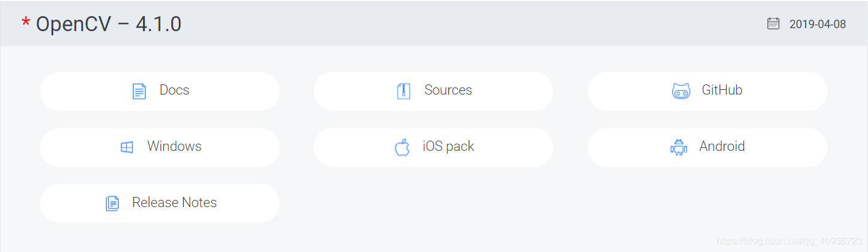Click the Sources zip archive icon
The height and width of the screenshot is (252, 868).
pyautogui.click(x=403, y=91)
